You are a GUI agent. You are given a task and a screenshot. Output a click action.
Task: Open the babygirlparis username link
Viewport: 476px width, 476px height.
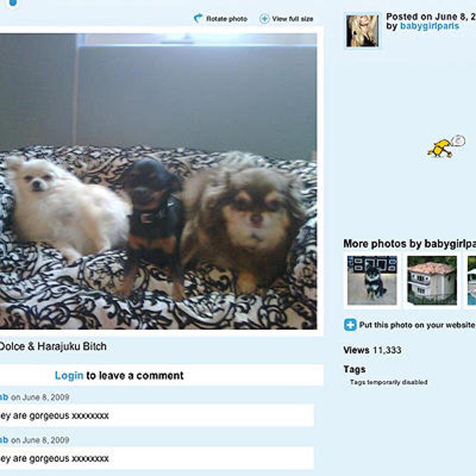coord(429,26)
